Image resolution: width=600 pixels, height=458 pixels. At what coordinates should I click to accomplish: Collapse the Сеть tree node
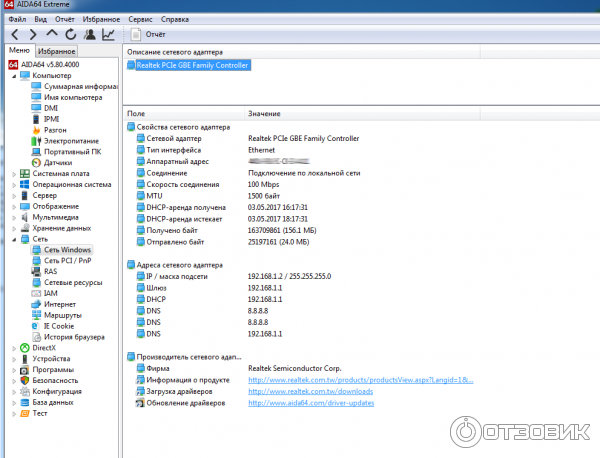[x=14, y=240]
